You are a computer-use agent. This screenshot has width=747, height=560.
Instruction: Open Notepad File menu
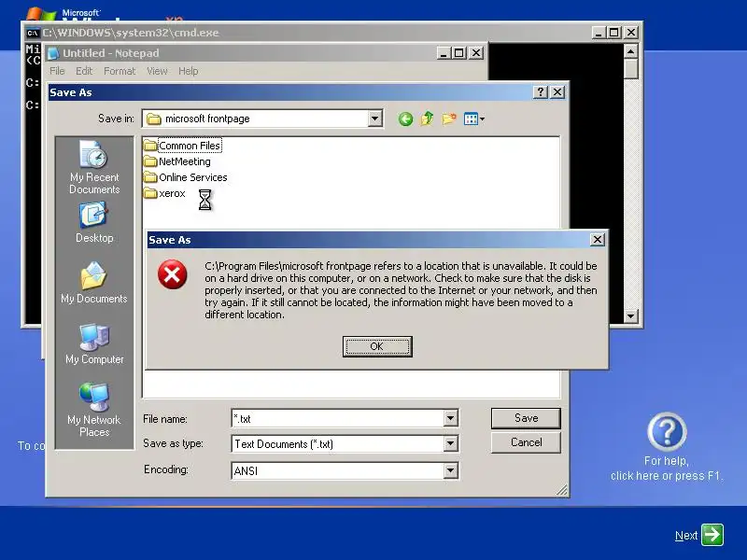pos(57,71)
